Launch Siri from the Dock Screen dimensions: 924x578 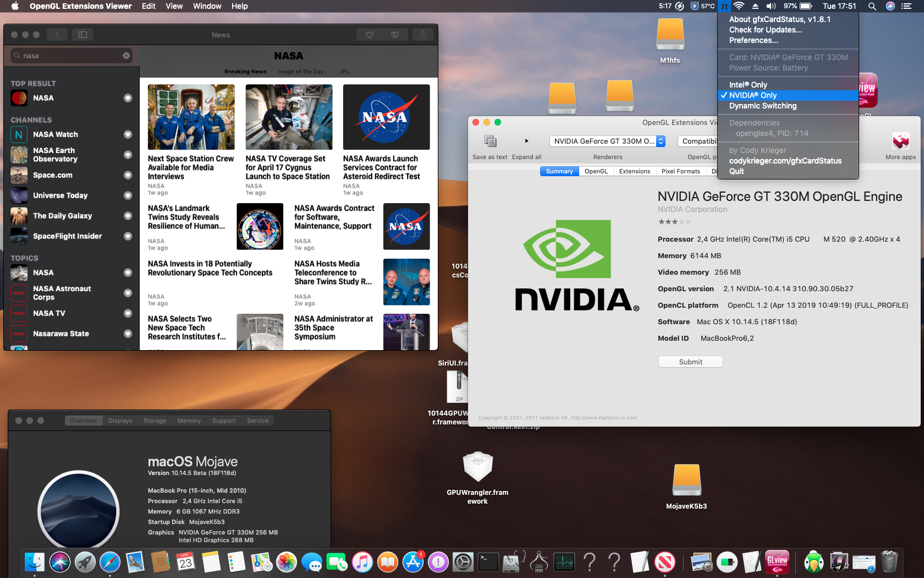click(x=60, y=562)
